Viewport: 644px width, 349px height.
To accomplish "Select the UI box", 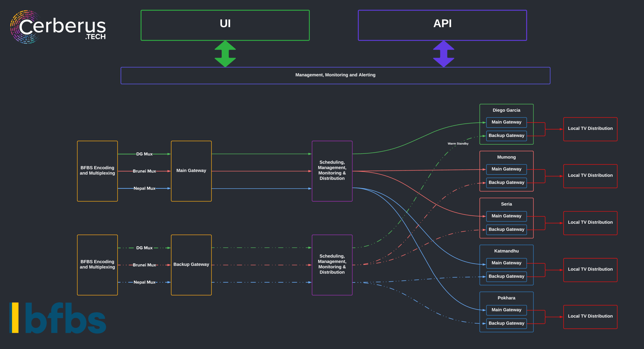I will point(225,25).
